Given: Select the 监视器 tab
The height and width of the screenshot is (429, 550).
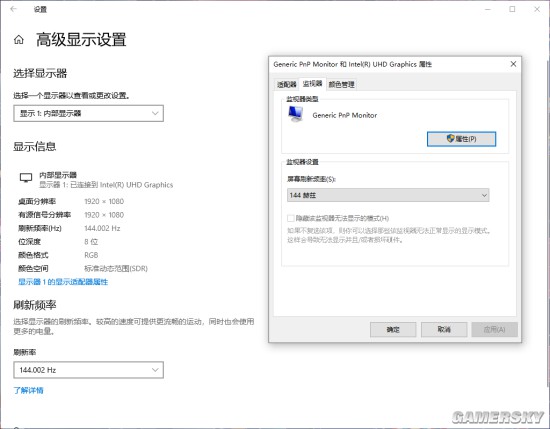Looking at the screenshot, I should coord(312,83).
